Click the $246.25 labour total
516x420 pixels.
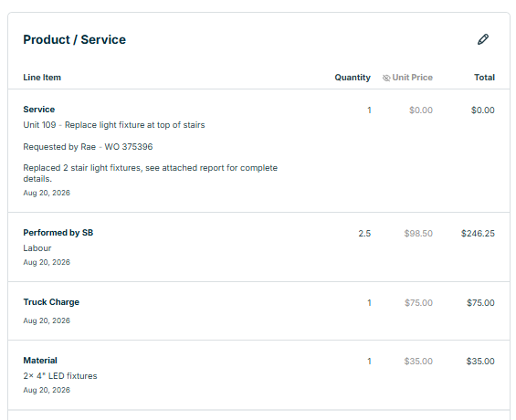(478, 234)
